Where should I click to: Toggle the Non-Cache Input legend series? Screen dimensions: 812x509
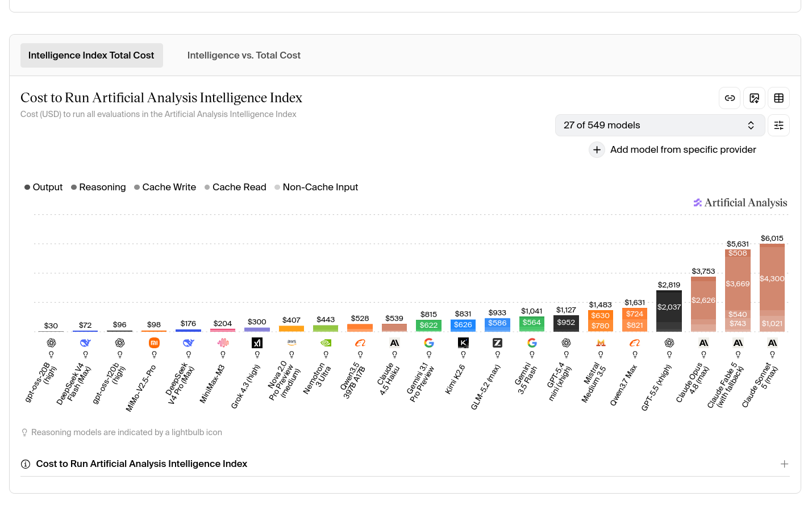[316, 187]
